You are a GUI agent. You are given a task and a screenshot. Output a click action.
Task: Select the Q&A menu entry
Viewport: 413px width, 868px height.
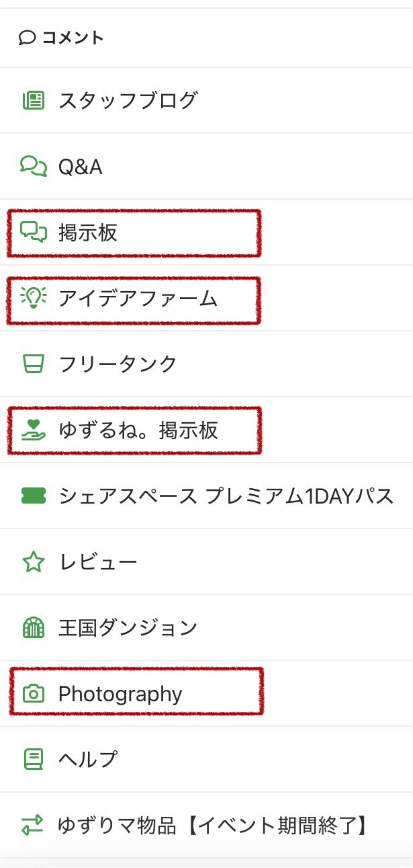tap(81, 166)
